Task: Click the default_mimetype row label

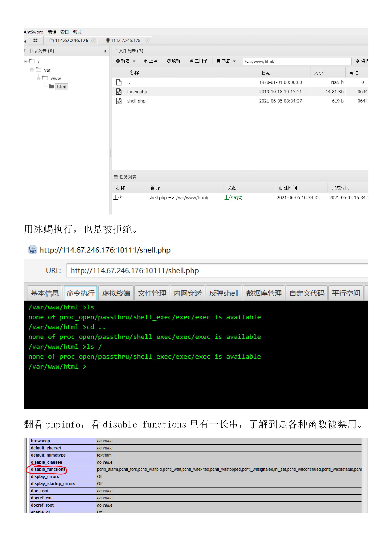Action: coord(48,455)
